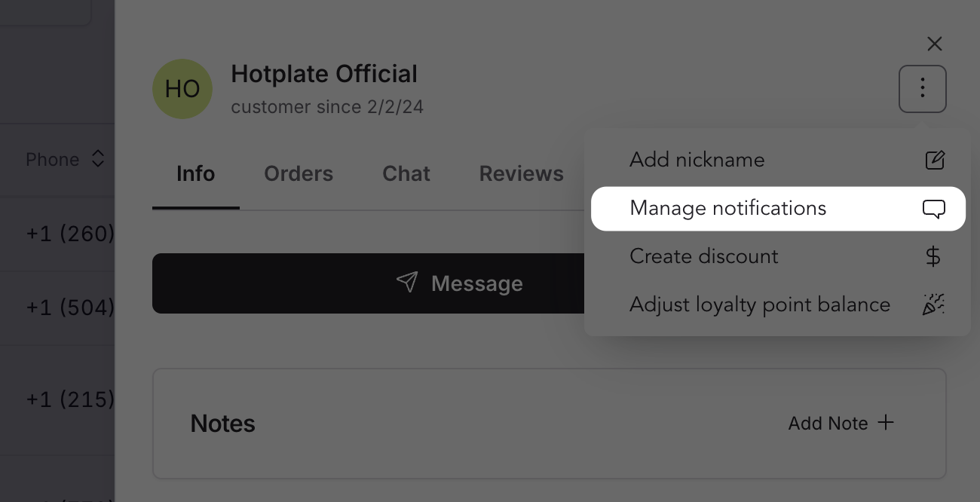Screen dimensions: 980x502
Task: Click the pencil icon beside Add nickname
Action: pos(935,160)
